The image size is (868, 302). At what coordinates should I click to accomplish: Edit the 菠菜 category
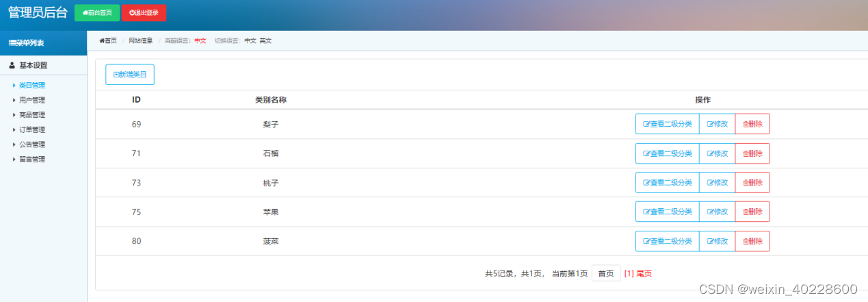coord(718,242)
